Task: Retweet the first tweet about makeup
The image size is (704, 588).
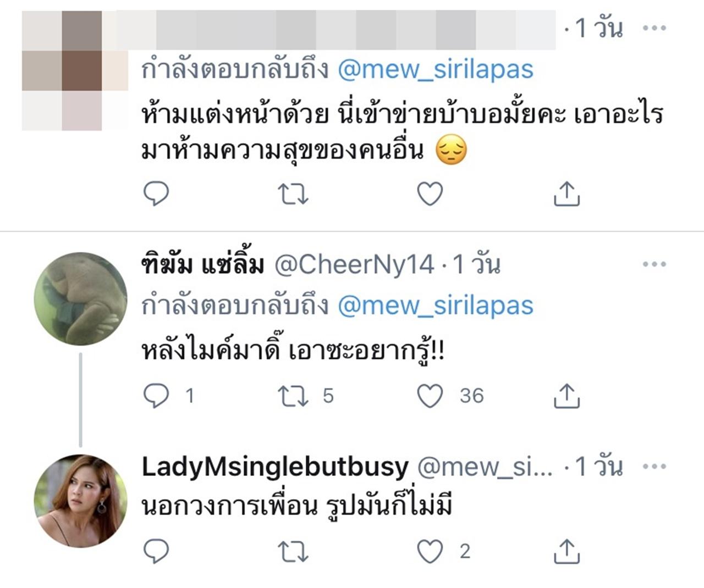Action: tap(293, 194)
